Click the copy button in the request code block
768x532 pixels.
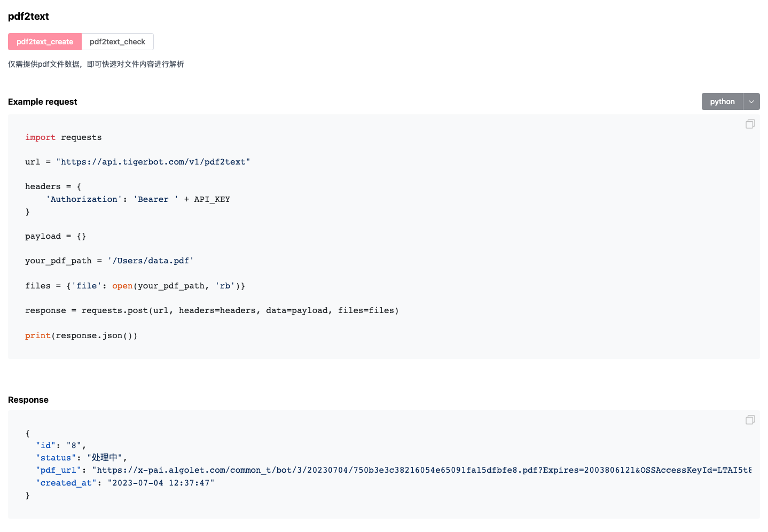750,123
